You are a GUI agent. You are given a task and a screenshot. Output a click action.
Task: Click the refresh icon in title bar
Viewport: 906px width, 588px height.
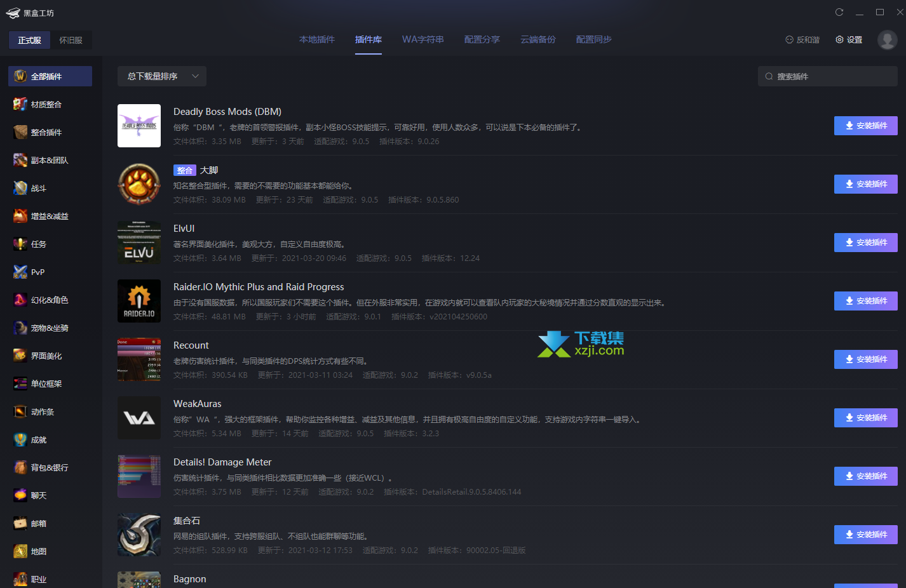pyautogui.click(x=839, y=12)
